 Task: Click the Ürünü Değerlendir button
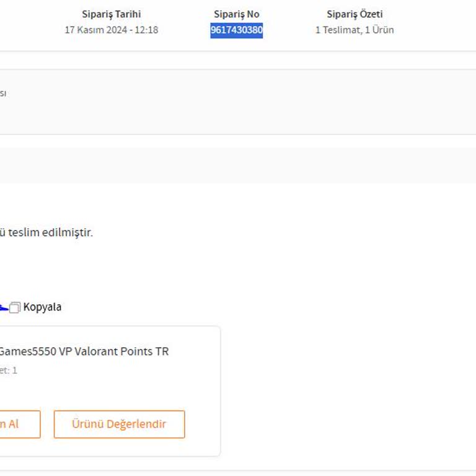coord(119,425)
